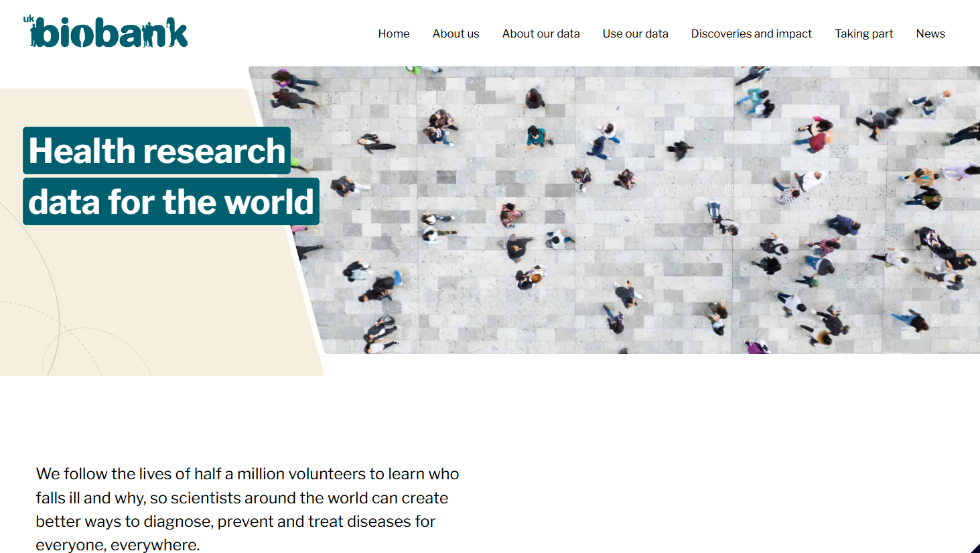Open the News page

click(x=930, y=34)
